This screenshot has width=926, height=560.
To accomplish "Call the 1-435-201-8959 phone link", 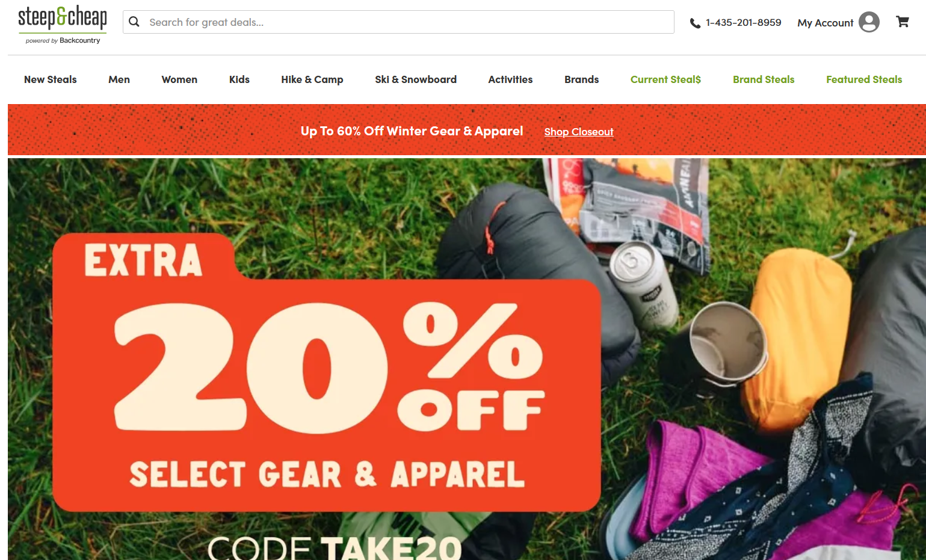I will click(743, 22).
